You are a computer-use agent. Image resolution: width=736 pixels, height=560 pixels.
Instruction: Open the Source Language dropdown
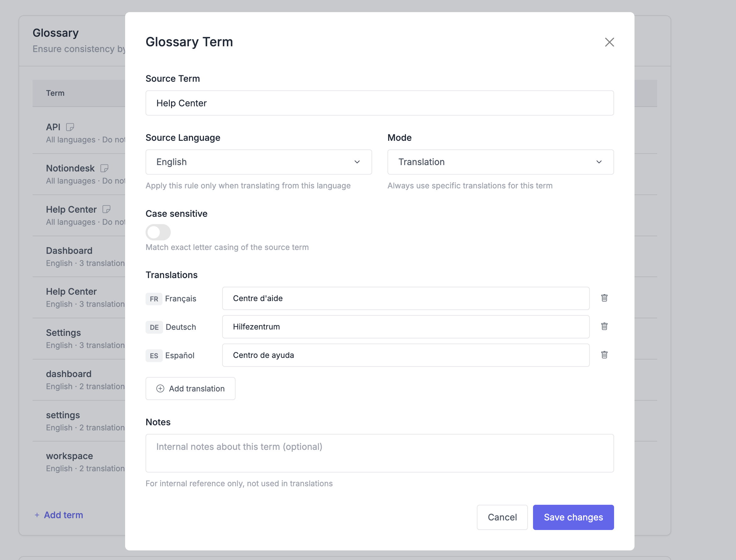pyautogui.click(x=259, y=162)
